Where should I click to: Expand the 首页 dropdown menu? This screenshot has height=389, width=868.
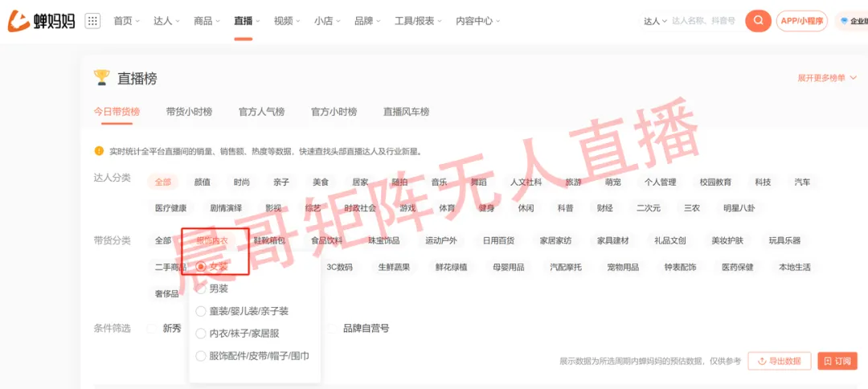pyautogui.click(x=127, y=21)
